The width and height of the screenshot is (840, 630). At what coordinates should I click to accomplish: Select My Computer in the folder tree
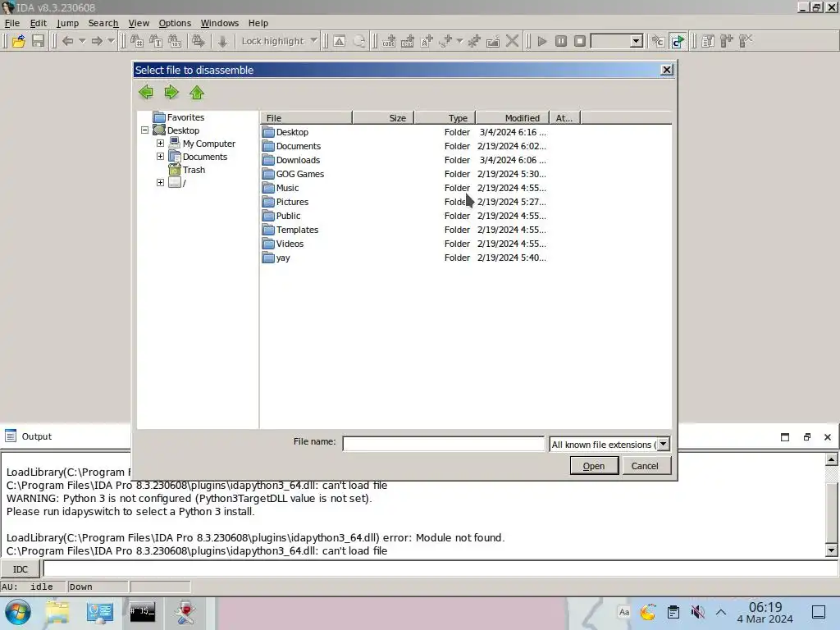[x=209, y=144]
